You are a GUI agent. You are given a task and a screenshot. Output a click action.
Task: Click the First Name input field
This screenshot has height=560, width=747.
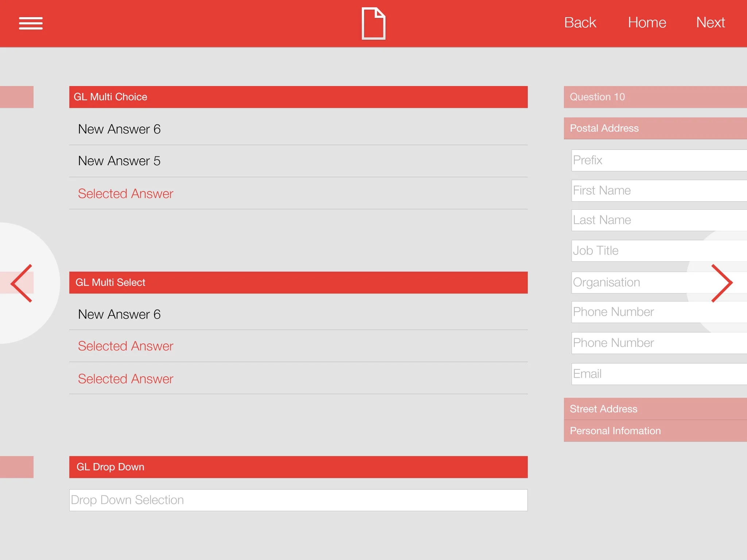[x=659, y=191]
